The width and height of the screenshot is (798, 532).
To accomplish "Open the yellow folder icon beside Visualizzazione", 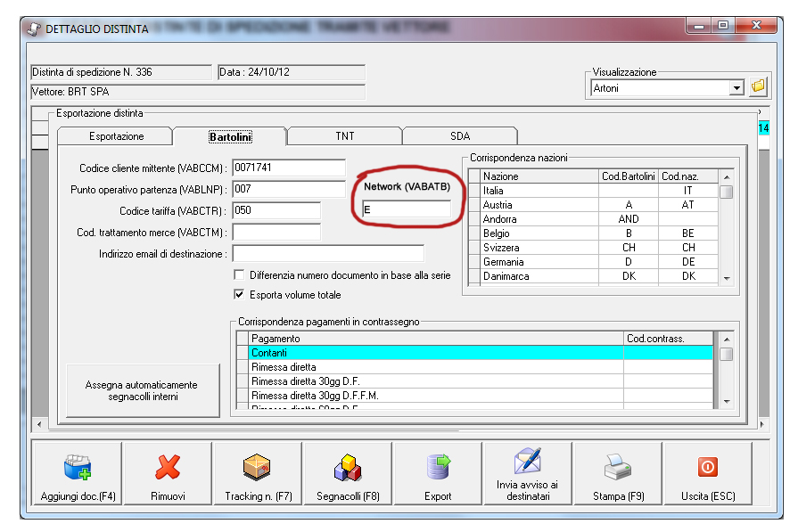I will coord(758,87).
